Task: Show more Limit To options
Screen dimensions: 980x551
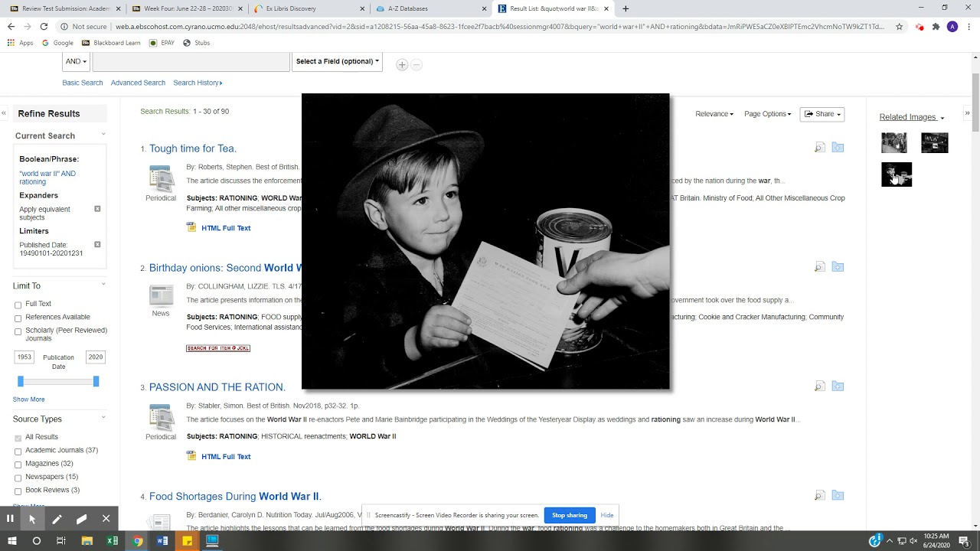Action: (28, 399)
